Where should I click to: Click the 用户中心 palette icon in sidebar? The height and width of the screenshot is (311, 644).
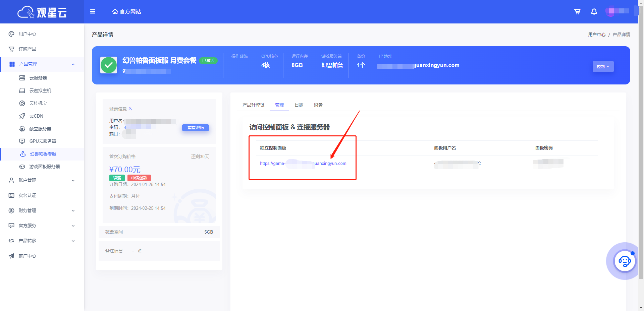[x=11, y=34]
